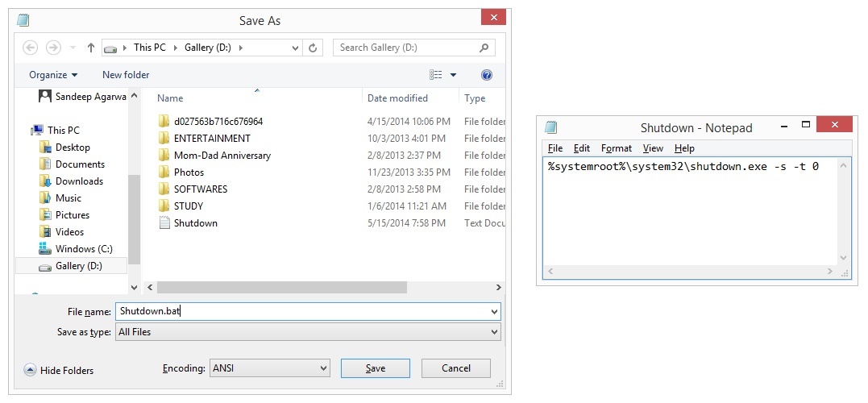
Task: Expand the File name dropdown arrow
Action: (x=494, y=312)
